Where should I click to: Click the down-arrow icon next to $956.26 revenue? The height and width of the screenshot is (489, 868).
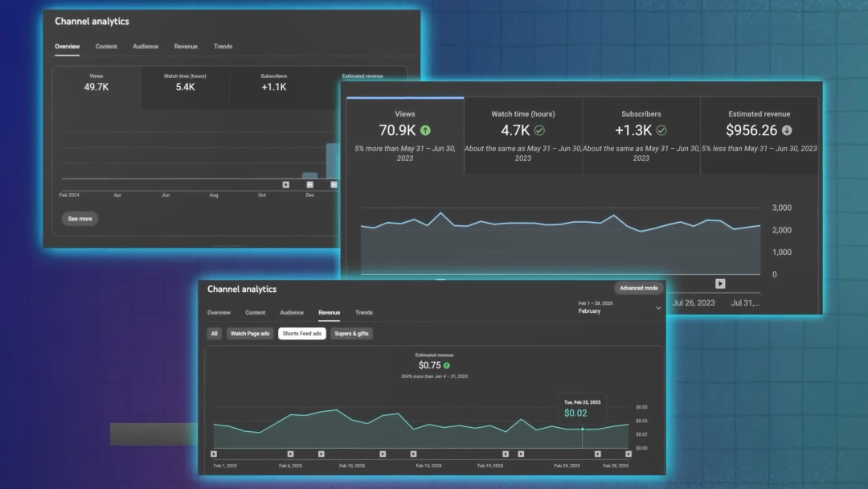787,130
